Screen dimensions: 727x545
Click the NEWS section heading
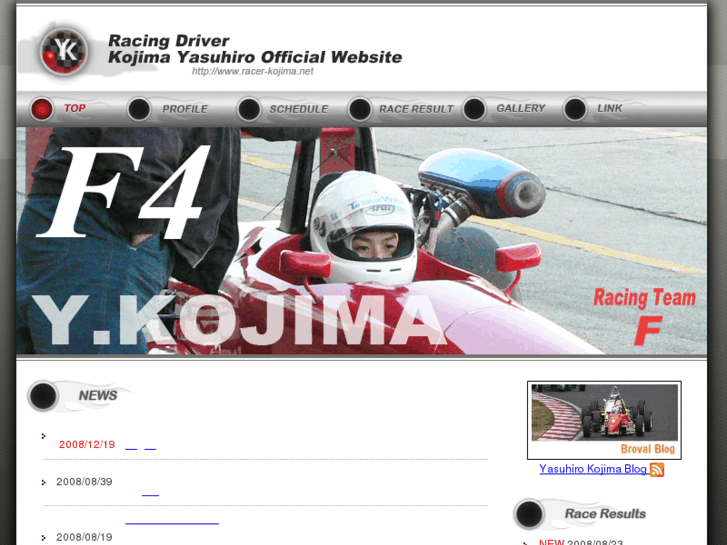(x=98, y=396)
